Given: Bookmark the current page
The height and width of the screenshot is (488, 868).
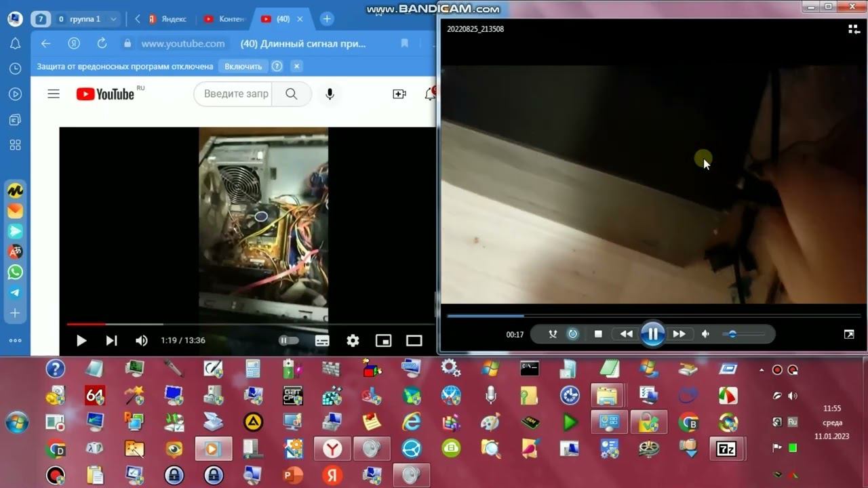Looking at the screenshot, I should coord(405,43).
